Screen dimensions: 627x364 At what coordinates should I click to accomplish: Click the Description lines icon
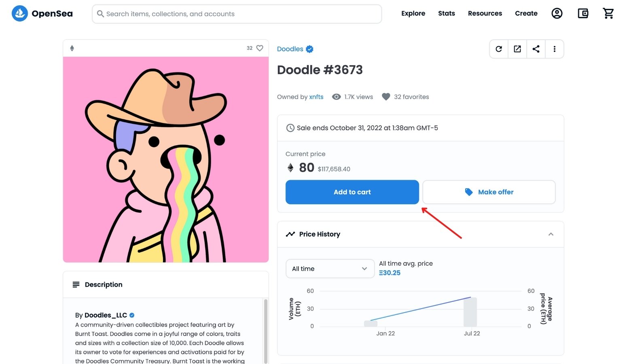point(76,285)
